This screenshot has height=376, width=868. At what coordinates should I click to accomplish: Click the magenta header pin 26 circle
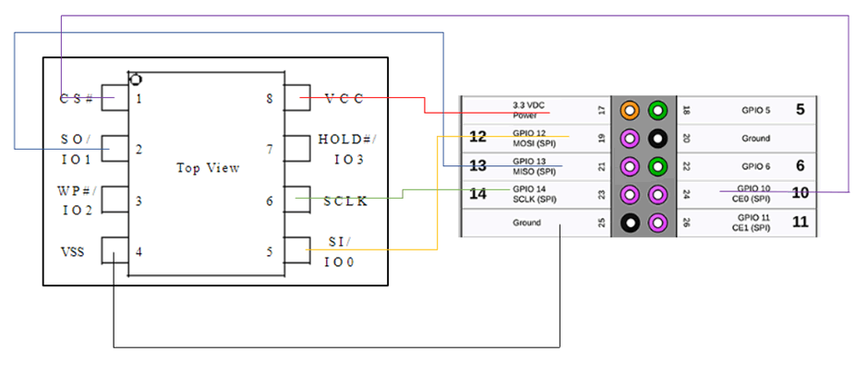(657, 223)
